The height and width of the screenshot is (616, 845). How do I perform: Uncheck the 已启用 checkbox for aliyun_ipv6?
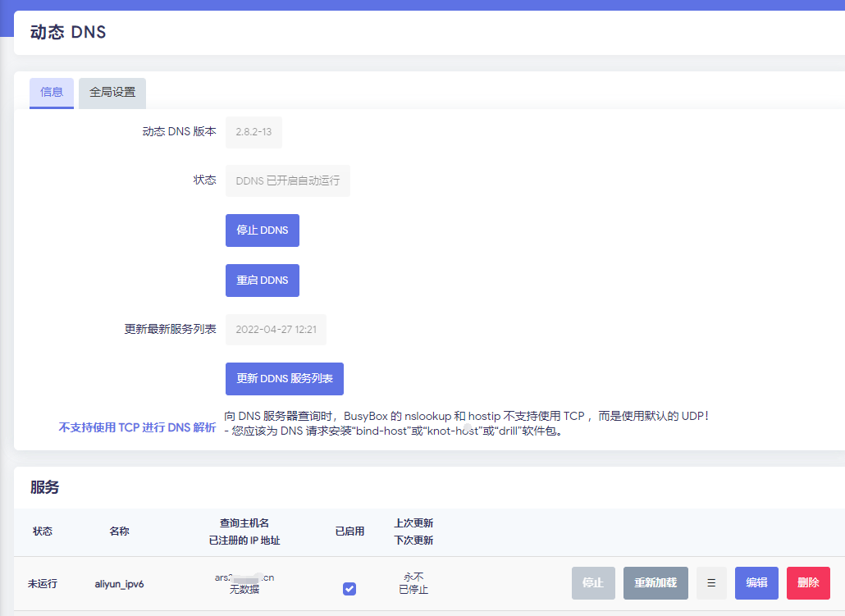(349, 588)
